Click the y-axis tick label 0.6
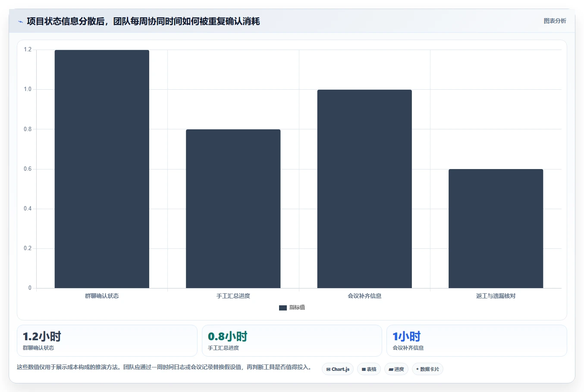Viewport: 584px width, 392px height. coord(28,169)
